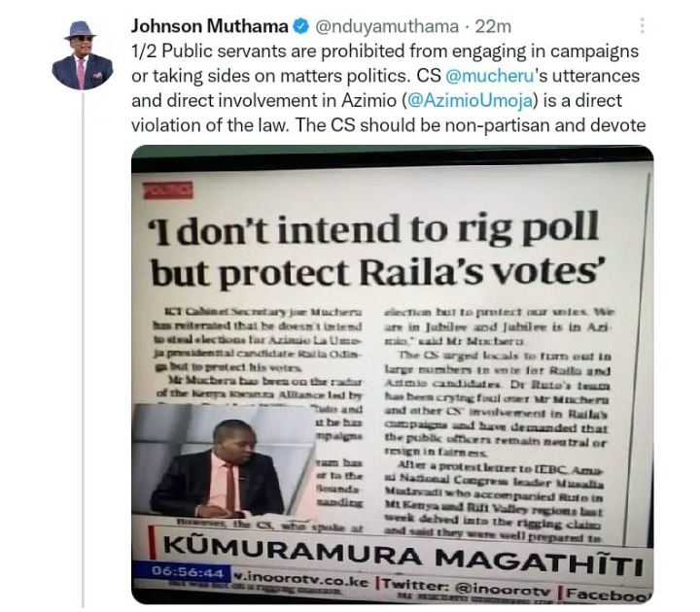Open the @AzimioUmoja mention link

pyautogui.click(x=471, y=100)
